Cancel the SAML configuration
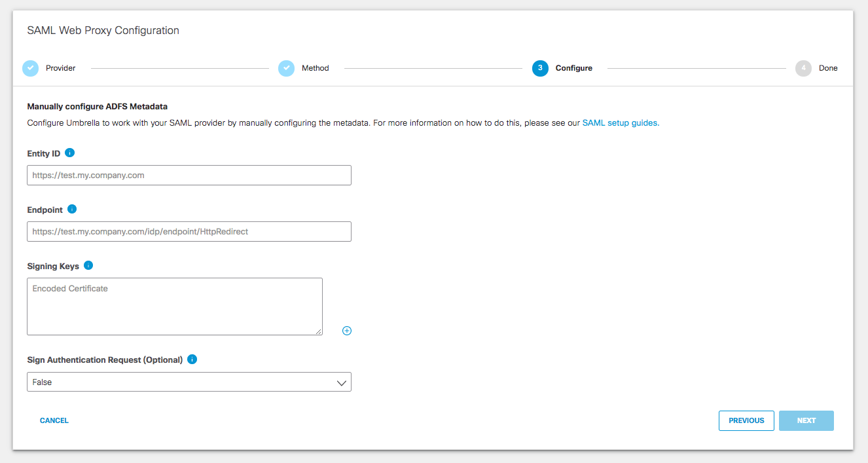Image resolution: width=868 pixels, height=463 pixels. [x=54, y=420]
